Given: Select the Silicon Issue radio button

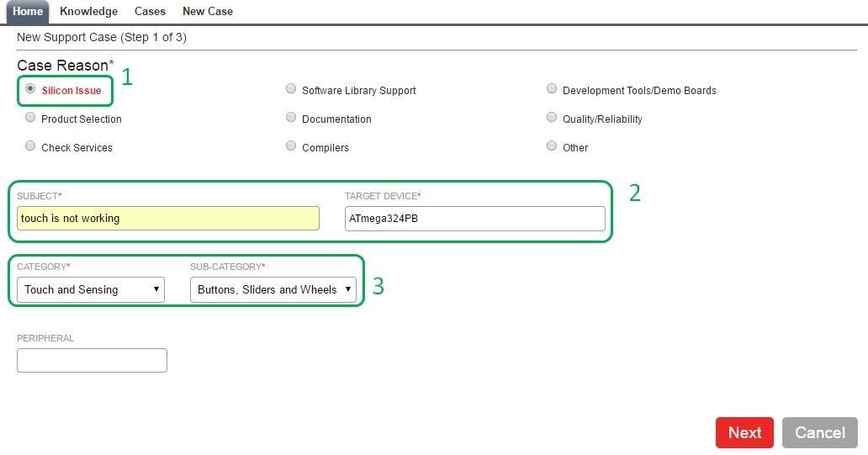Looking at the screenshot, I should point(31,88).
